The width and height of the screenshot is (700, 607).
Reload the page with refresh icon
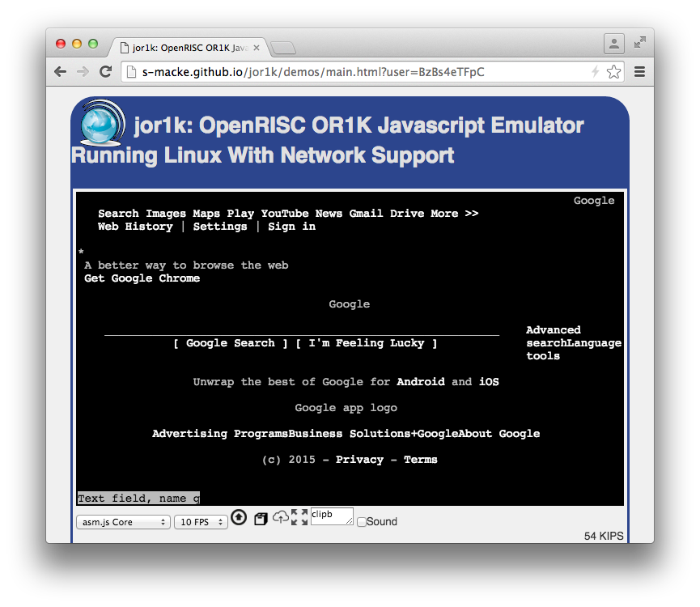tap(105, 71)
